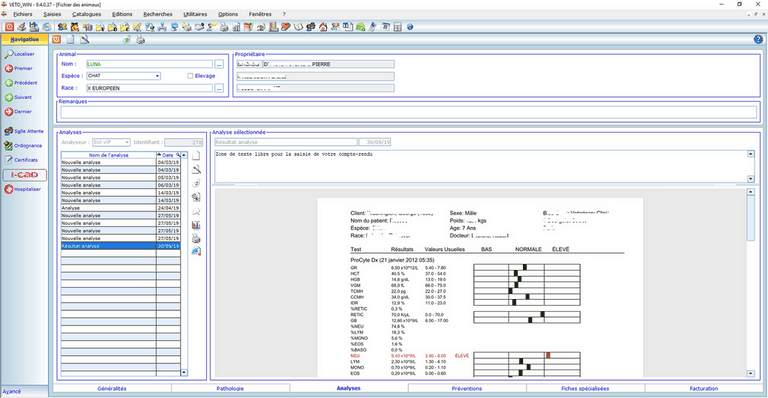The image size is (768, 398).
Task: Go to Premier record
Action: click(x=19, y=69)
